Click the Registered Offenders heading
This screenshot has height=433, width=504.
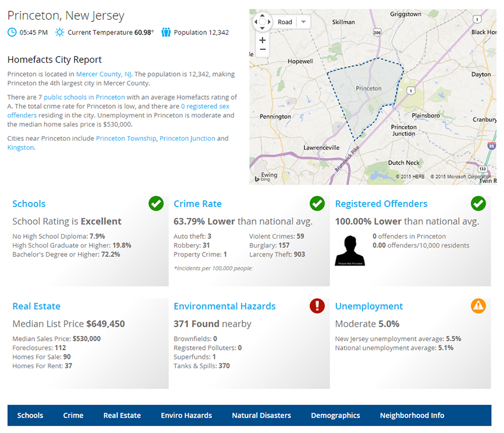tap(381, 204)
